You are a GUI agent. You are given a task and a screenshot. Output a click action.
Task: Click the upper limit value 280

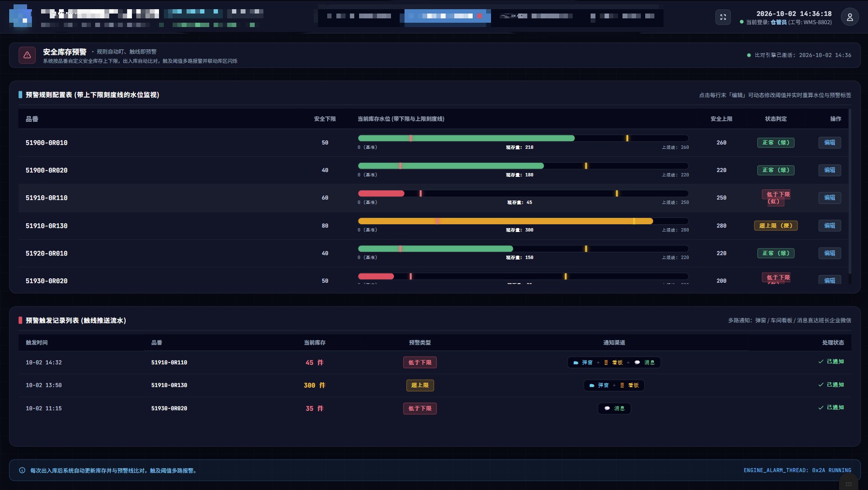(721, 226)
